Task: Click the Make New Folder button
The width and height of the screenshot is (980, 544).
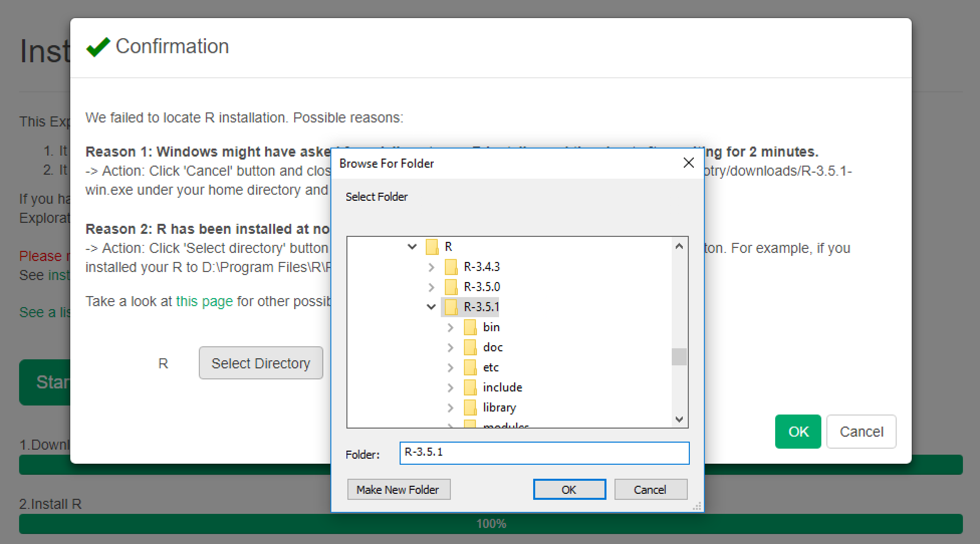Action: click(x=398, y=489)
